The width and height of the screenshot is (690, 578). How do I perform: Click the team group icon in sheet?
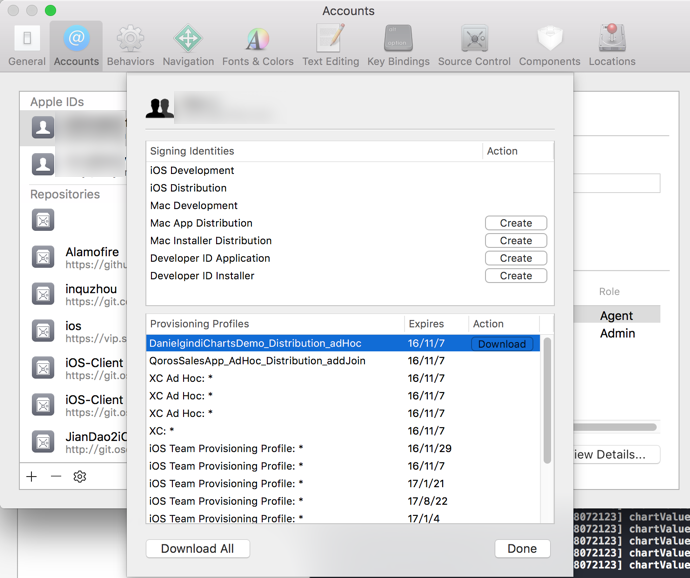coord(159,108)
